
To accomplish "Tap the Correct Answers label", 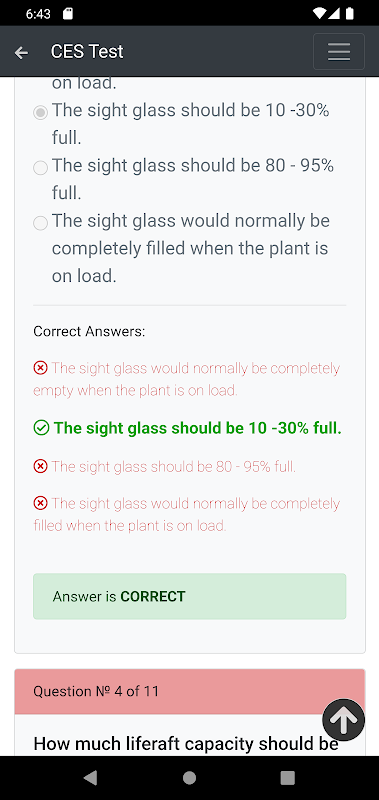I will (x=89, y=332).
